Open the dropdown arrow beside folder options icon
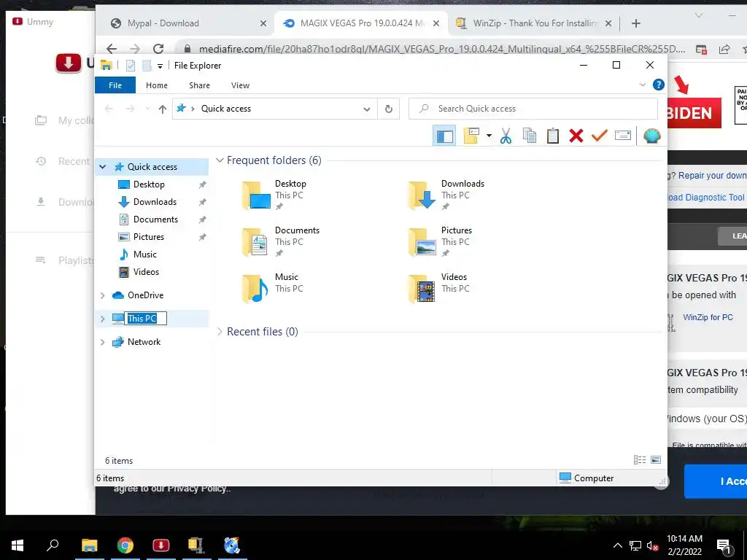The image size is (747, 560). click(x=489, y=136)
